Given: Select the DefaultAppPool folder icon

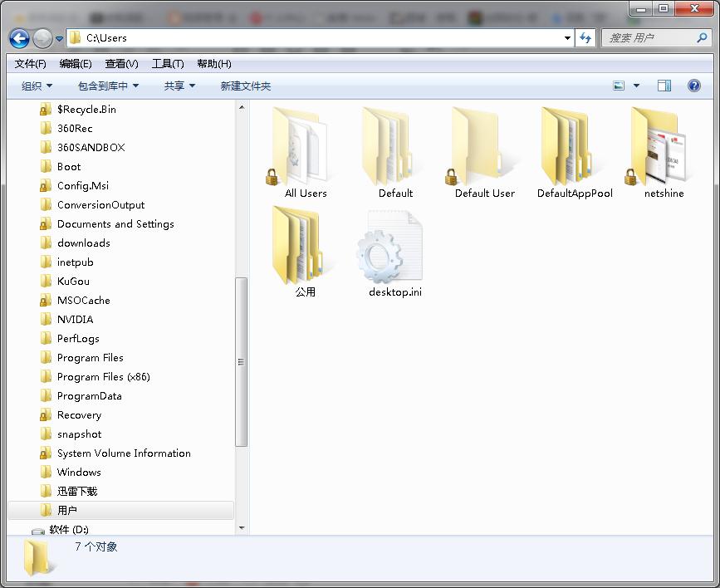Looking at the screenshot, I should click(x=567, y=146).
